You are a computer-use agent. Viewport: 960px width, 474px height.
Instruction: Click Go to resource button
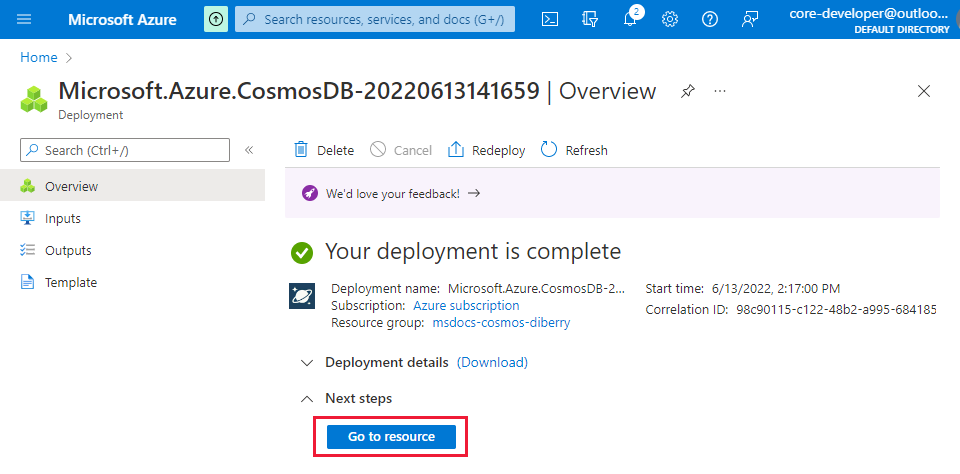pyautogui.click(x=391, y=437)
